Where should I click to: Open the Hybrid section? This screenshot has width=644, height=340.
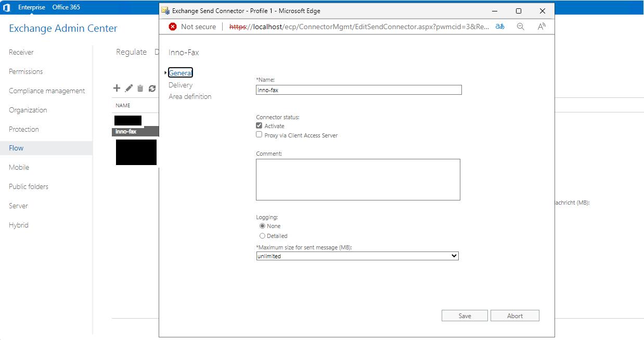[x=19, y=225]
